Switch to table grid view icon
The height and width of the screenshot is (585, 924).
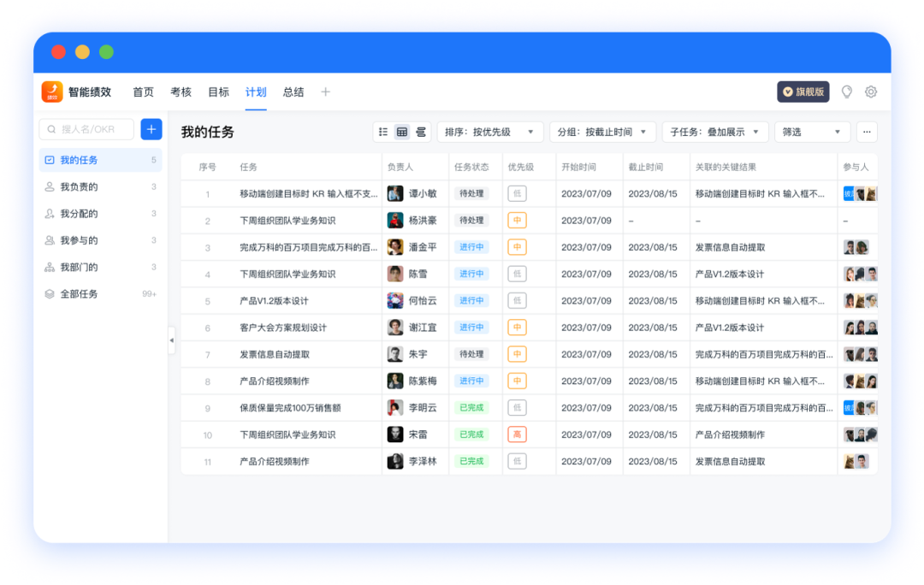(x=402, y=132)
